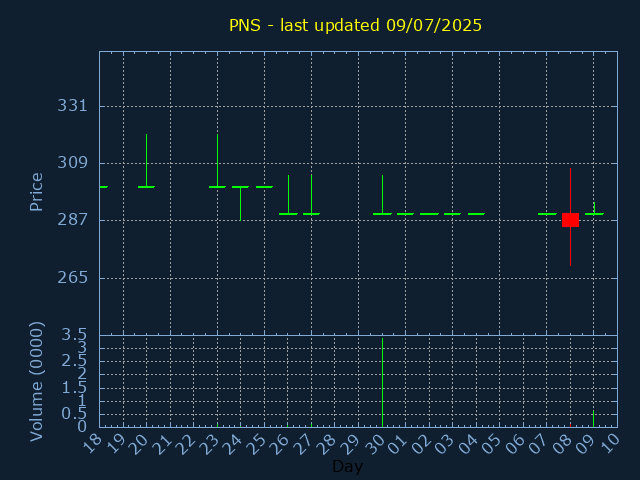Click the flat green price dash on day 25
This screenshot has height=480, width=640.
(264, 187)
